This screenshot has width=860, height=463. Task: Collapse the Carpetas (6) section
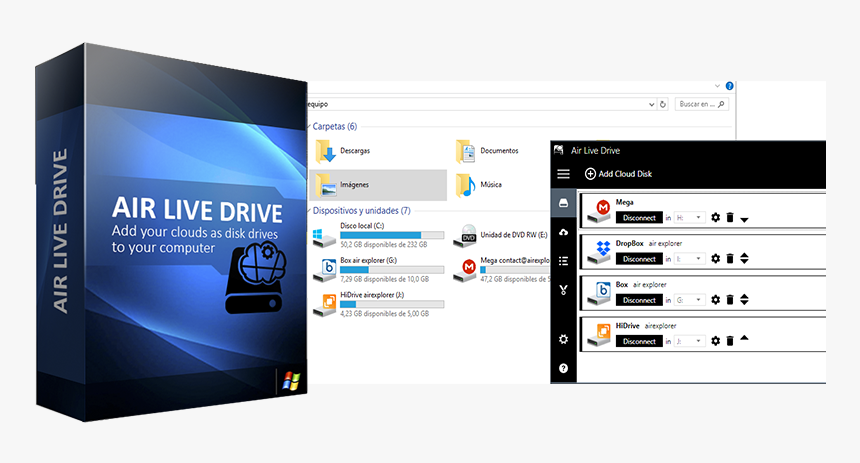point(309,127)
